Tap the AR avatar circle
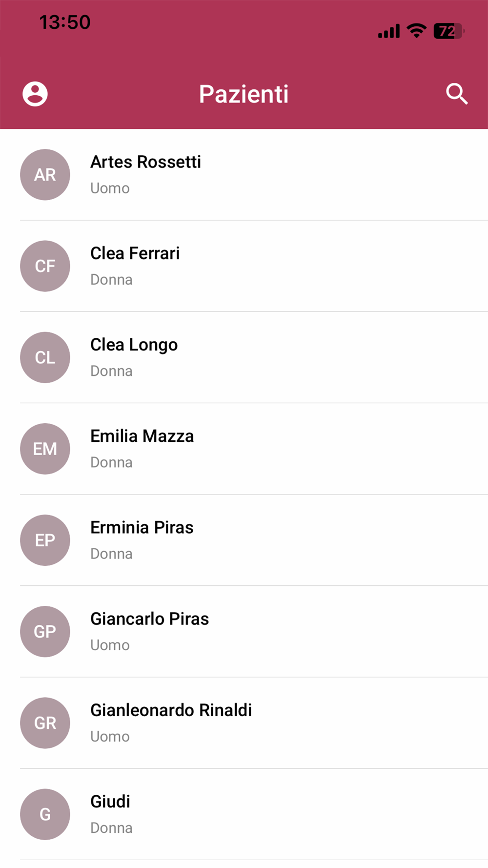 (45, 175)
